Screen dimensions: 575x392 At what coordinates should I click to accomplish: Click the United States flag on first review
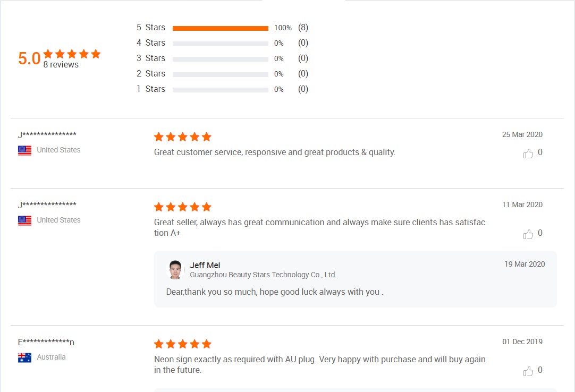(24, 150)
